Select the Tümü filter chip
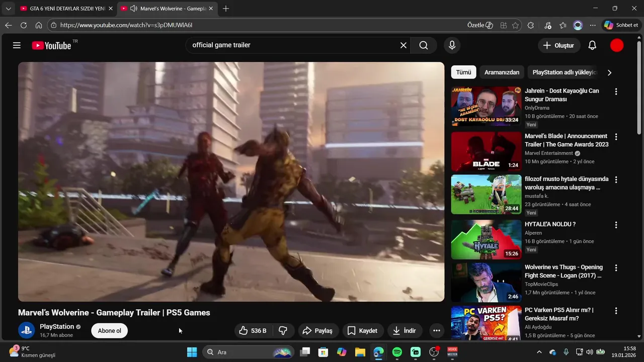The image size is (644, 362). [463, 72]
